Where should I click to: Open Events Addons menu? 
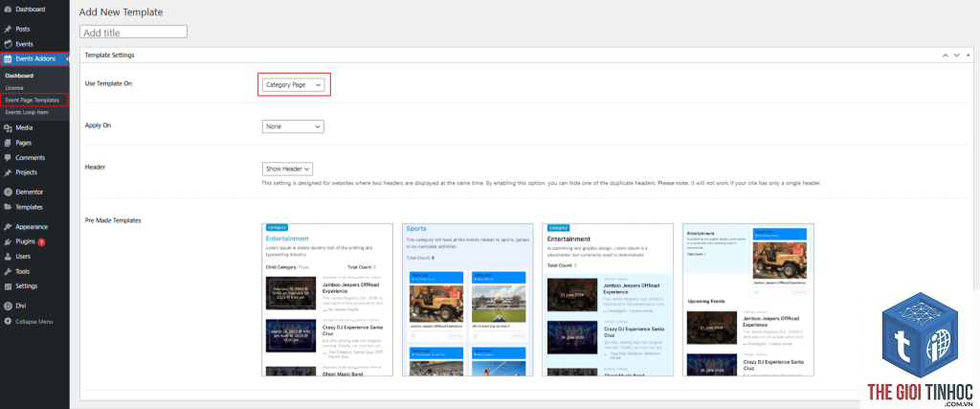34,59
